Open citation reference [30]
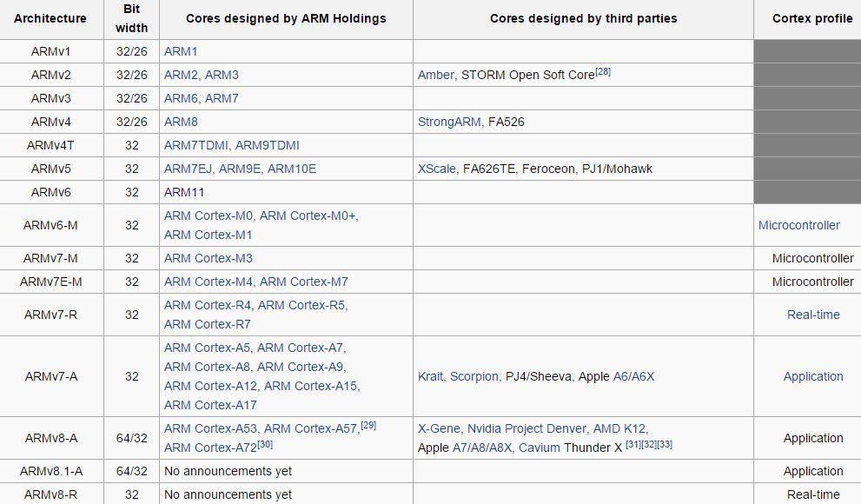The height and width of the screenshot is (504, 861). [265, 444]
